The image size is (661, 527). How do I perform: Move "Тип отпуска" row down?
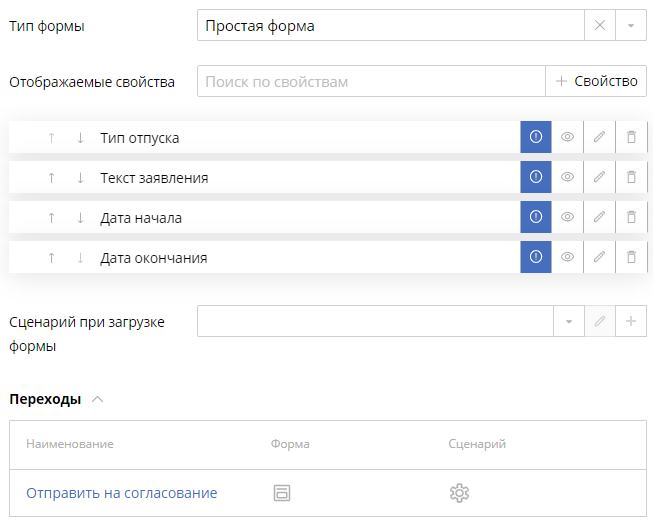click(80, 137)
